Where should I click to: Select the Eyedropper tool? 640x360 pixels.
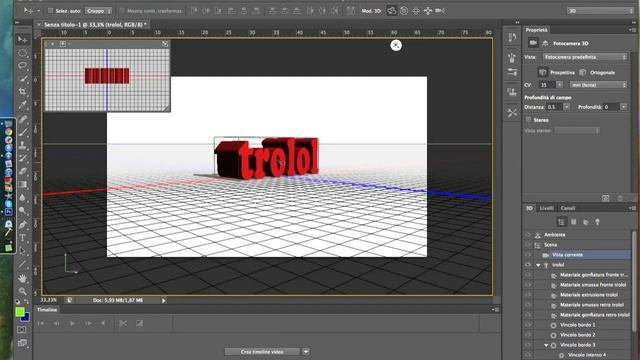(x=22, y=104)
